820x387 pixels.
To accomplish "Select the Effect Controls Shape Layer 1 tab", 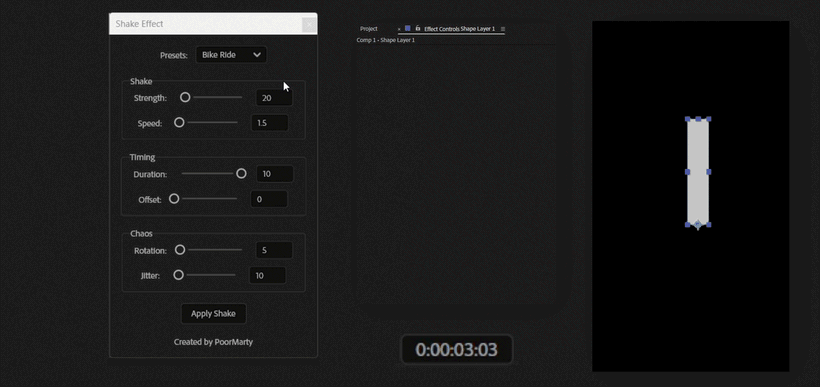I will 459,29.
